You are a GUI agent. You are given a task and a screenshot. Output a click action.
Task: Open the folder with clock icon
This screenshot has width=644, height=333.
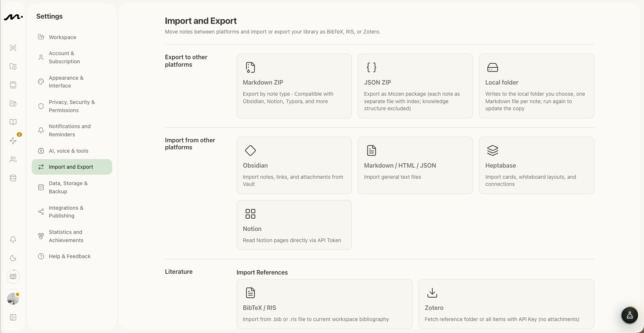tap(13, 66)
